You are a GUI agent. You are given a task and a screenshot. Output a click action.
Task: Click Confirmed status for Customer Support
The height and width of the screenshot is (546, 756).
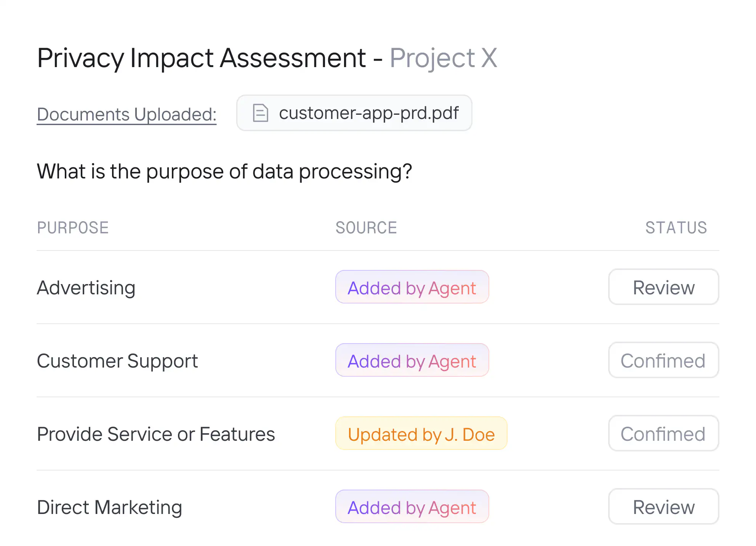tap(663, 360)
